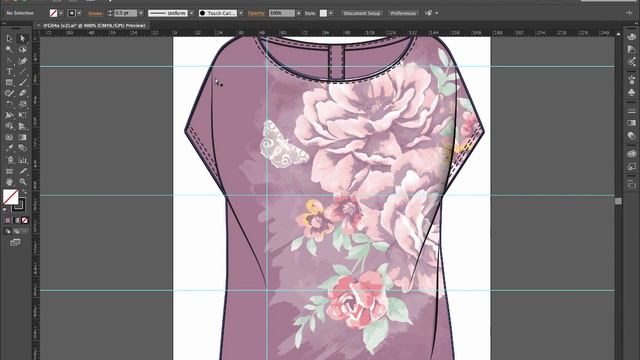Select the Free Transform tool
The image size is (640, 360).
(x=22, y=116)
